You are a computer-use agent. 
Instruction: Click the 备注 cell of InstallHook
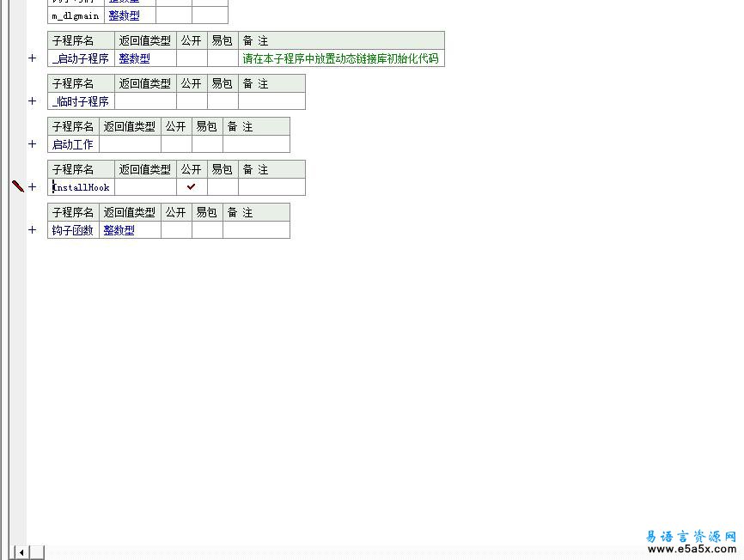click(x=271, y=187)
